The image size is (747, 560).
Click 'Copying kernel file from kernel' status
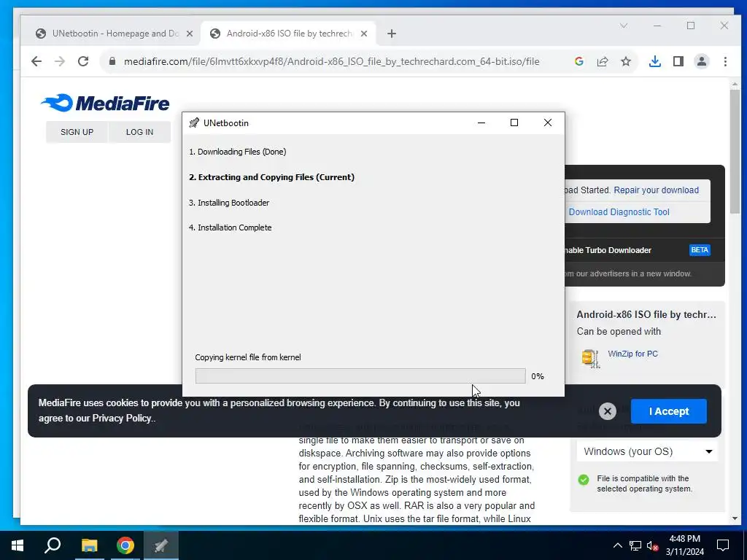click(248, 357)
